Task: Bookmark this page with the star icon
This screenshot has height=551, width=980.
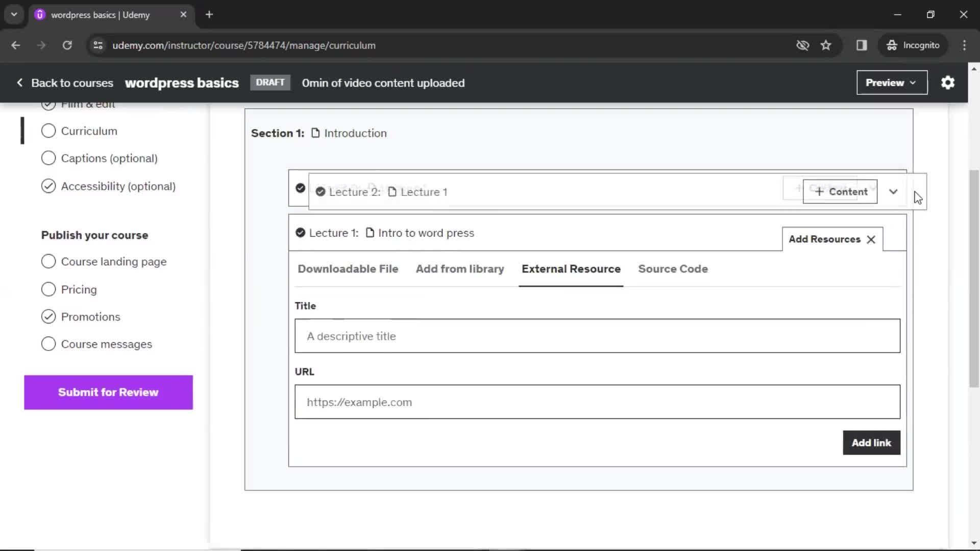Action: (826, 45)
